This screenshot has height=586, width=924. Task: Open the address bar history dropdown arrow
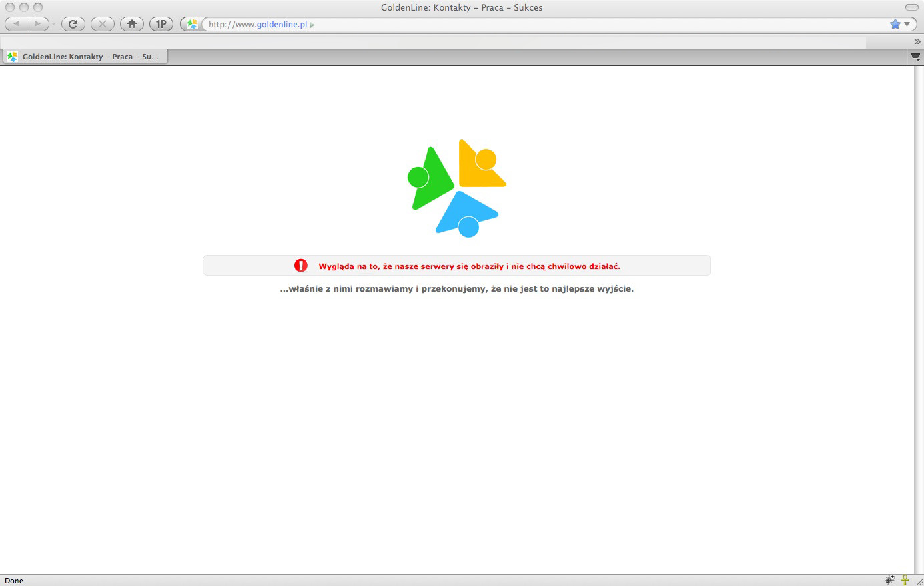coord(907,24)
